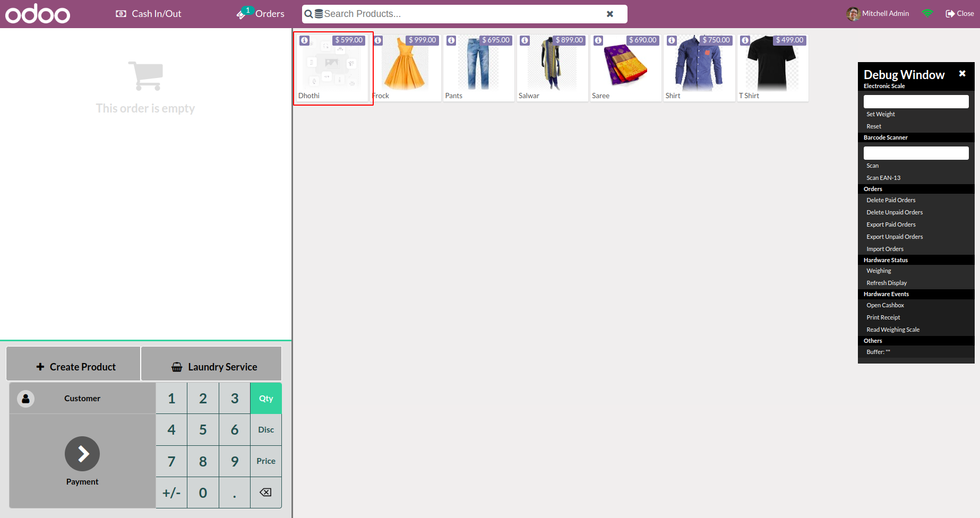
Task: Toggle Qty numpad mode
Action: click(266, 398)
